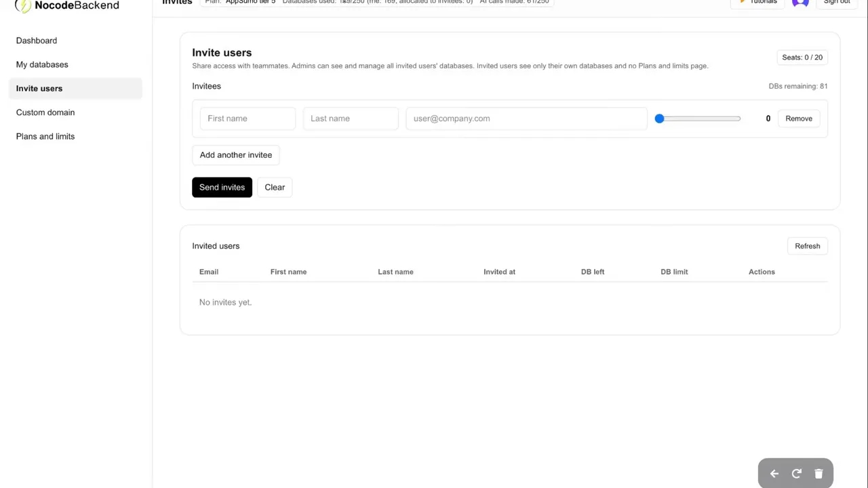Click the user@company.com email field
868x488 pixels.
(526, 119)
